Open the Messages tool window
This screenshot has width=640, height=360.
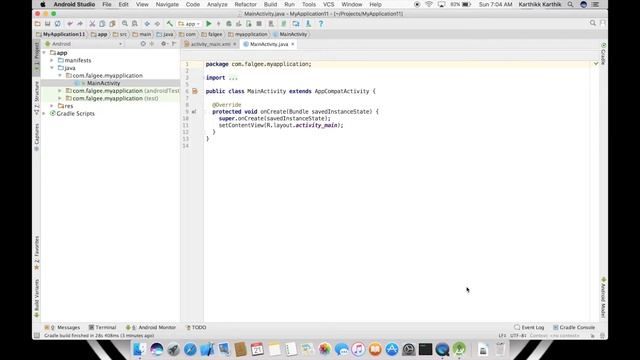click(62, 327)
